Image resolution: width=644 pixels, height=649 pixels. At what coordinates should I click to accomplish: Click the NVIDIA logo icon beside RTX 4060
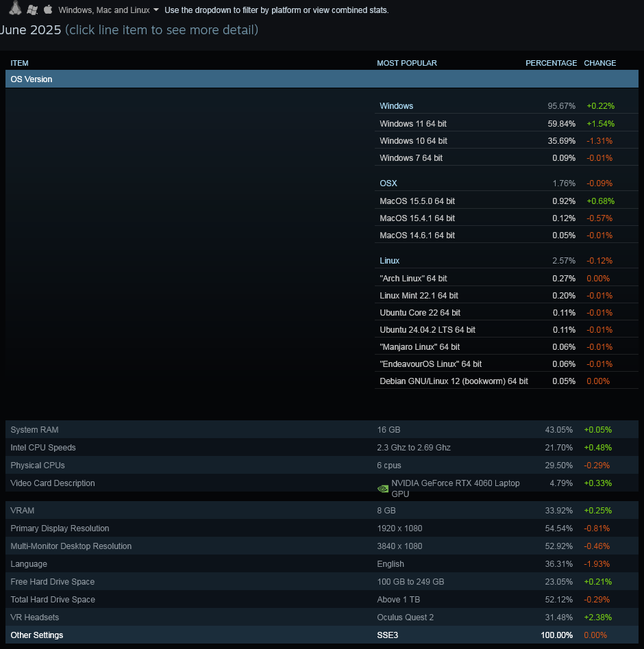[x=383, y=489]
